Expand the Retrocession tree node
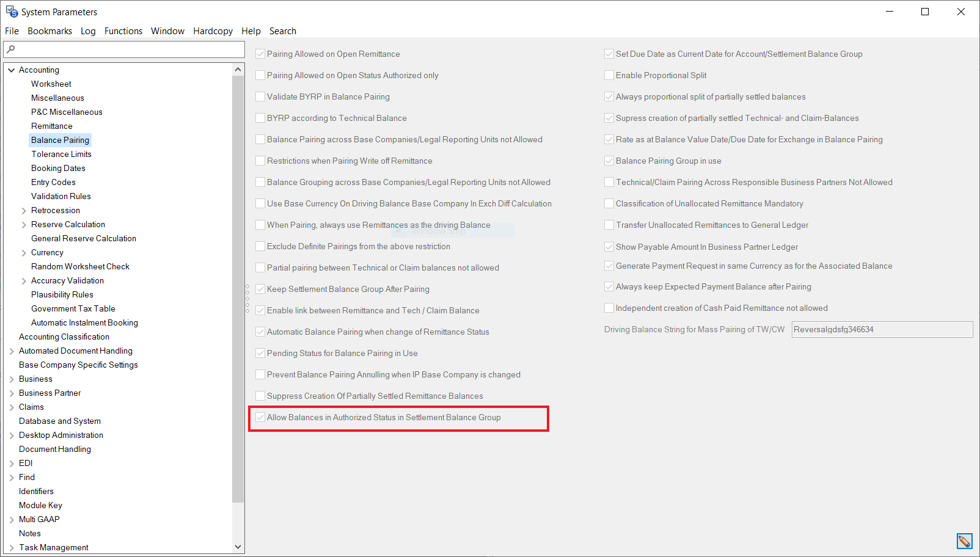This screenshot has height=557, width=980. (x=24, y=211)
